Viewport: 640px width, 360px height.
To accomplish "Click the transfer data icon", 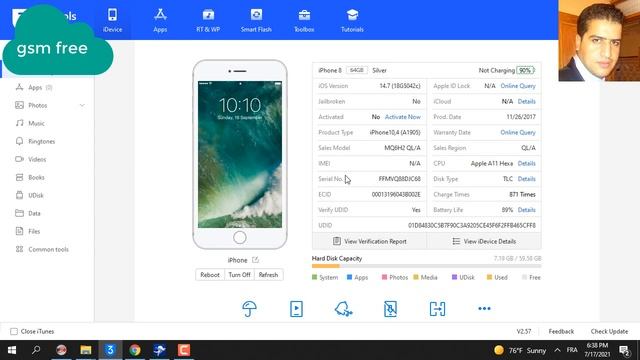I will (437, 309).
